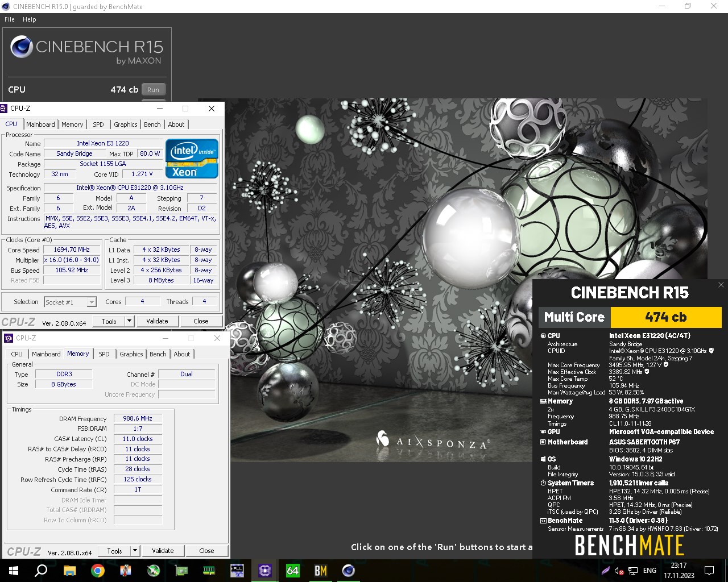Click the Intel Xeon inside logo
Image resolution: width=728 pixels, height=582 pixels.
(x=192, y=159)
